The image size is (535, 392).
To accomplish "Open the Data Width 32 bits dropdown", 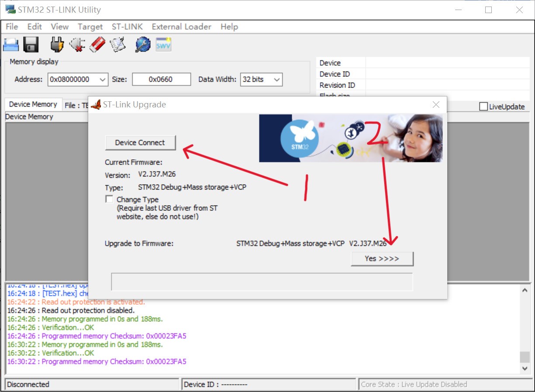I will coord(261,79).
